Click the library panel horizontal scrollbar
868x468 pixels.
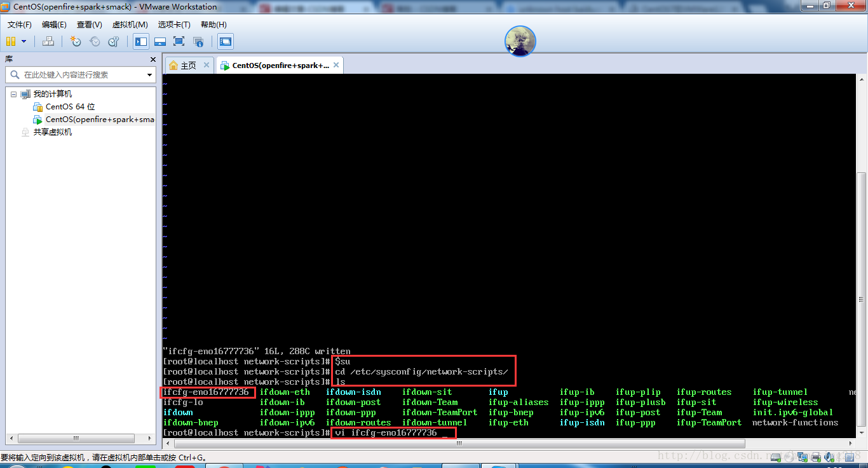[x=76, y=438]
